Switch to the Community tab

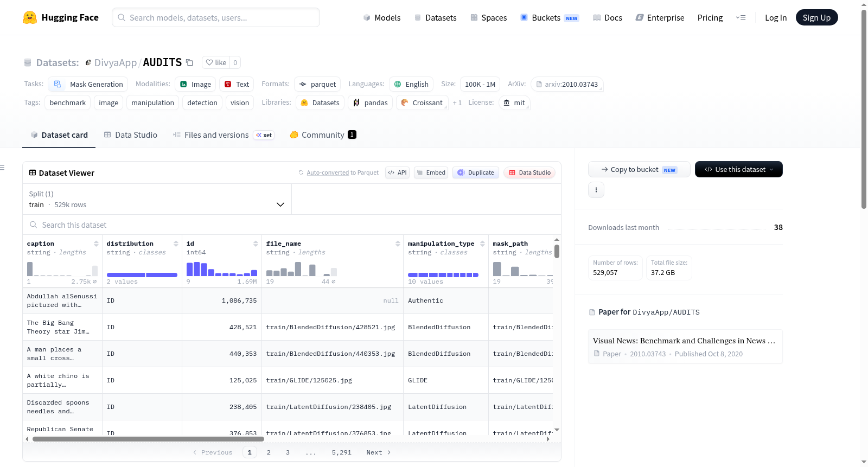(x=323, y=135)
